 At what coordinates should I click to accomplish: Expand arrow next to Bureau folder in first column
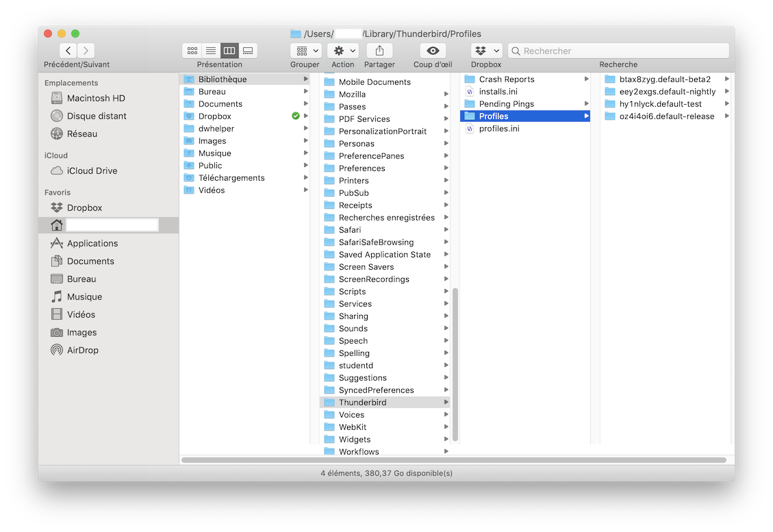[x=305, y=91]
